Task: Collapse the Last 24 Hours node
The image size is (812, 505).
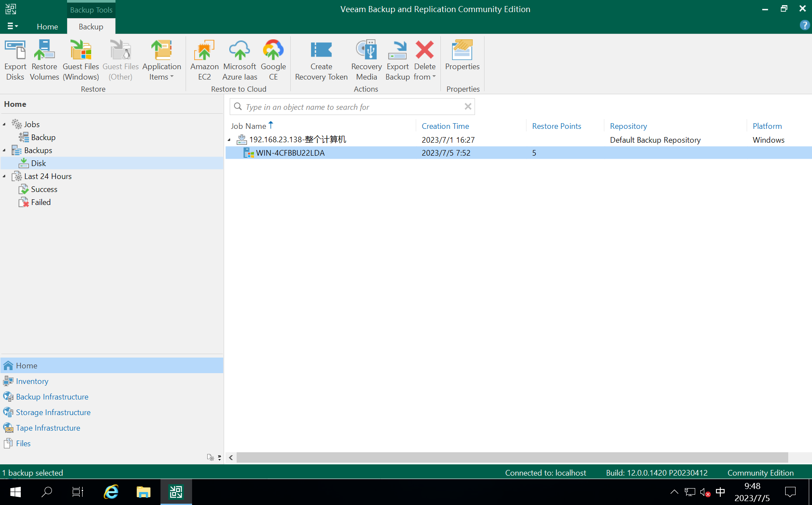Action: click(x=4, y=176)
